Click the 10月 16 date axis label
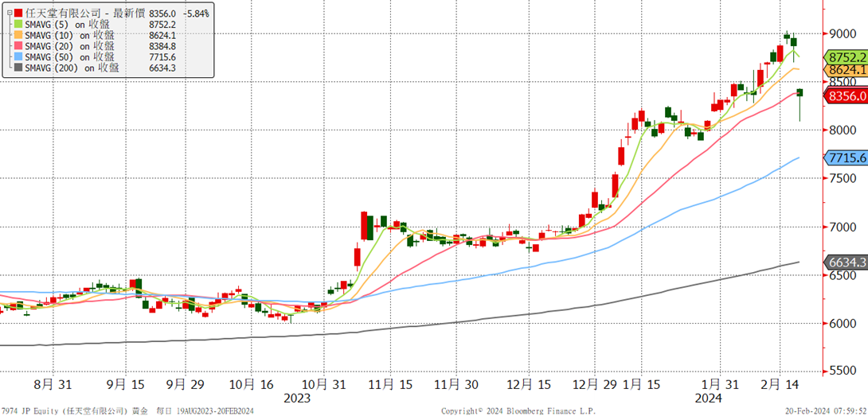The width and height of the screenshot is (868, 416). coord(252,383)
